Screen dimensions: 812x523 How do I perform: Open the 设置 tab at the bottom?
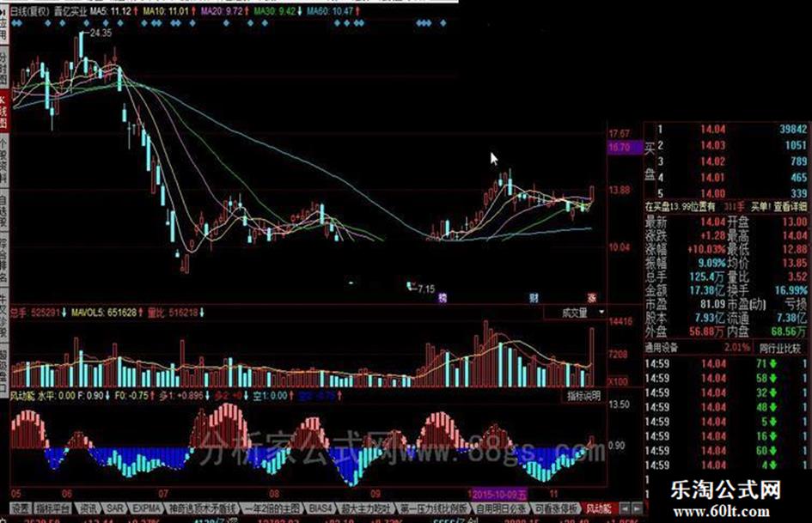click(x=21, y=509)
